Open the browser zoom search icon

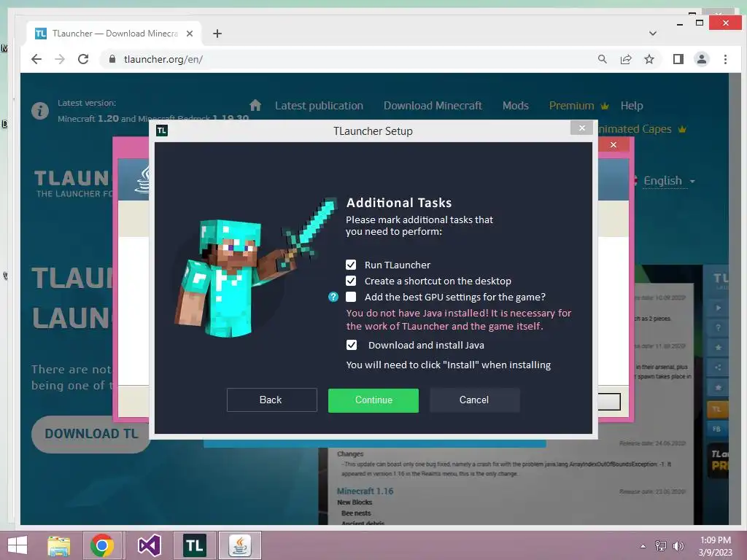[603, 59]
